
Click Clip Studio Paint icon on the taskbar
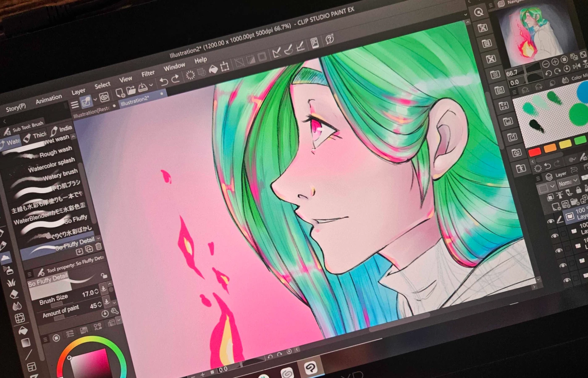[x=311, y=368]
